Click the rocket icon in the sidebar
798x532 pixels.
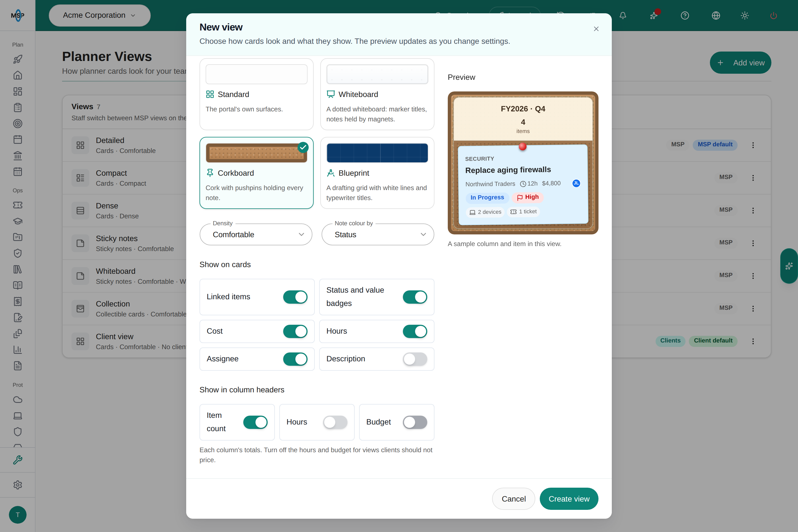tap(18, 59)
